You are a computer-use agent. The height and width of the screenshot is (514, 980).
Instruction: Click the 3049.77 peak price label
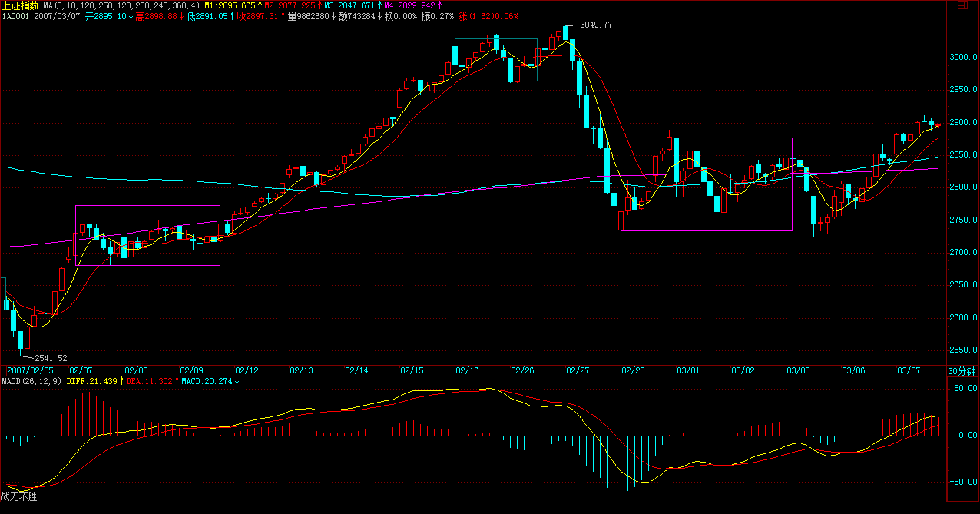[596, 25]
